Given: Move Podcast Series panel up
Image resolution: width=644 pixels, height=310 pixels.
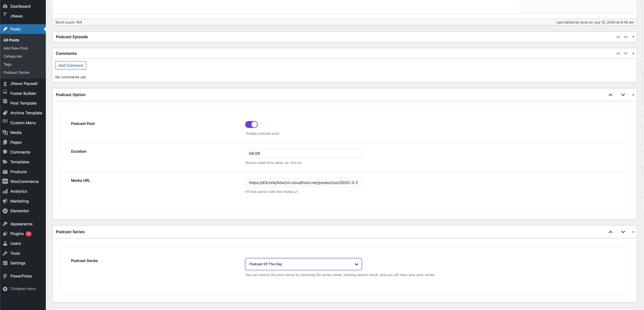Looking at the screenshot, I should click(x=610, y=232).
